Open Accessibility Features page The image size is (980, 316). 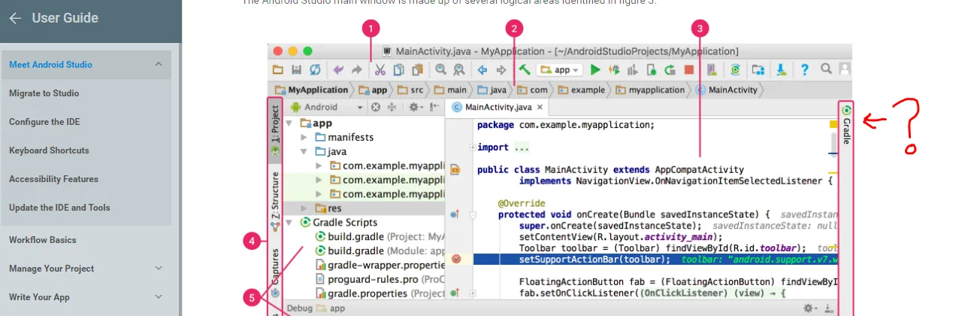[53, 179]
